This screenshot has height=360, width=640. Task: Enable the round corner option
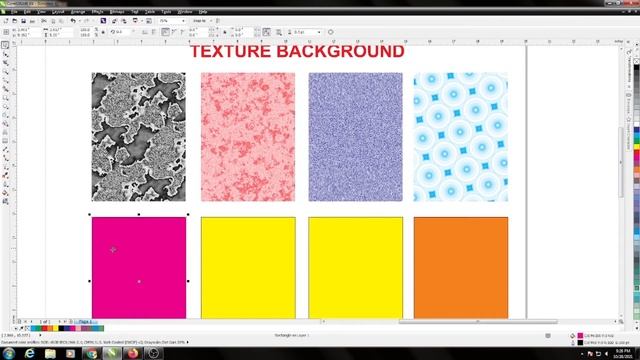point(165,32)
